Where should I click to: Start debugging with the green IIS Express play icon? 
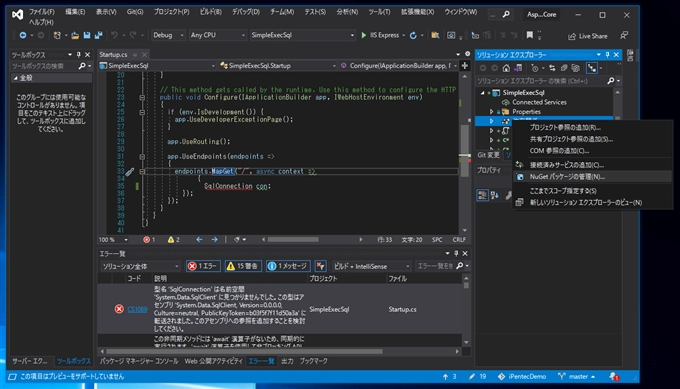point(364,35)
